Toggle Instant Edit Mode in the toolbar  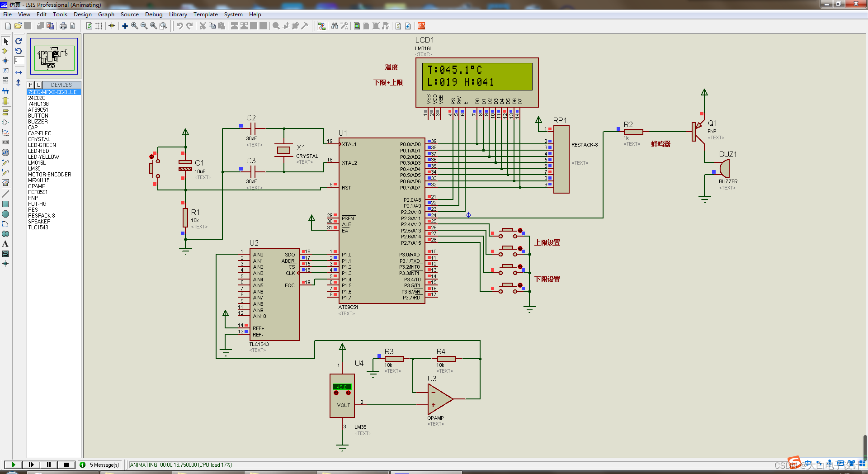click(x=322, y=26)
